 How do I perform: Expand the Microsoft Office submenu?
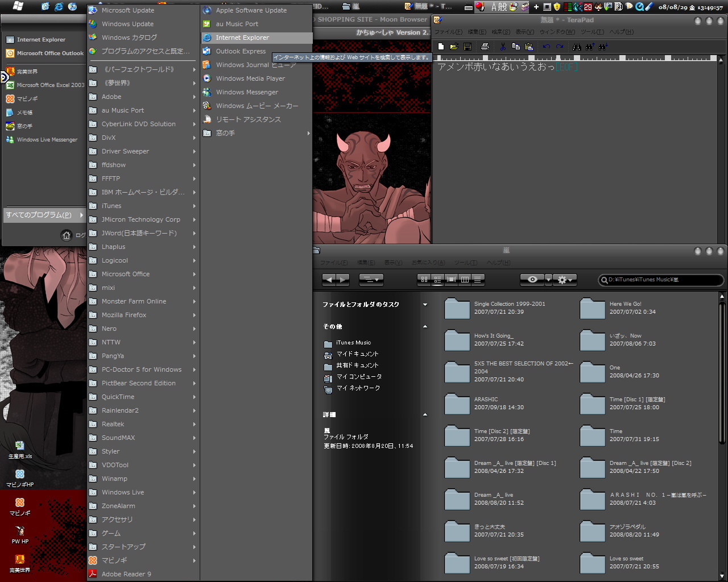pyautogui.click(x=143, y=274)
